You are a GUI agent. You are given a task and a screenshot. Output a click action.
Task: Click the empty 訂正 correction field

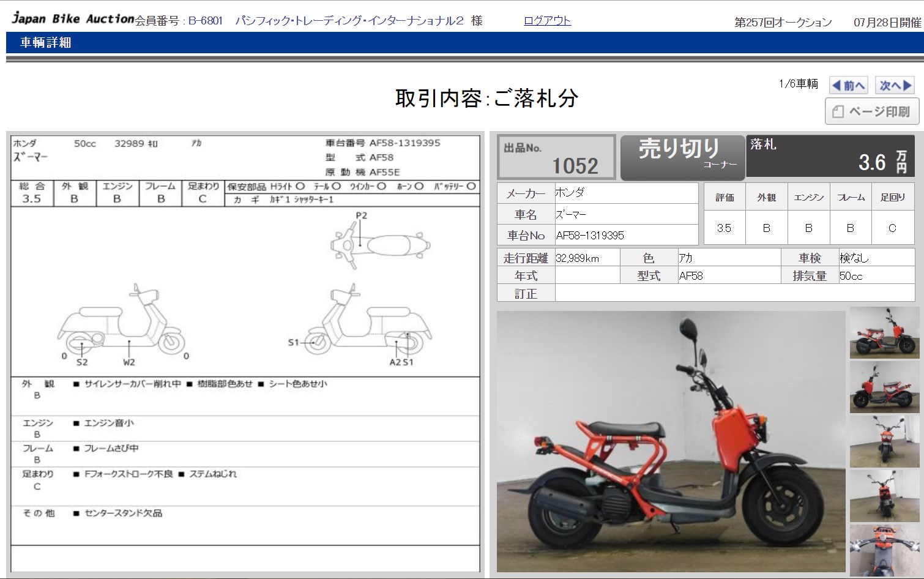(734, 294)
